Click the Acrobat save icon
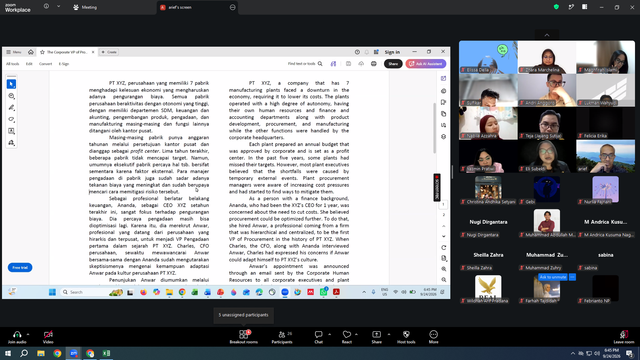 pyautogui.click(x=348, y=64)
